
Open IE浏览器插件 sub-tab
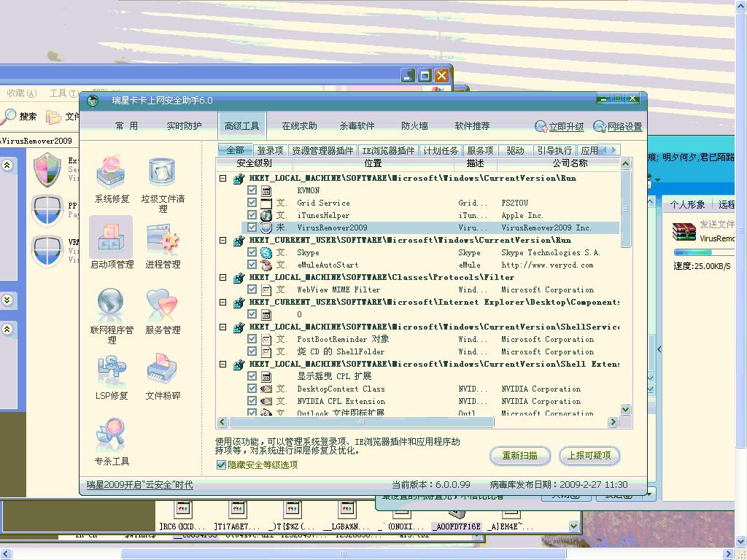(x=388, y=150)
